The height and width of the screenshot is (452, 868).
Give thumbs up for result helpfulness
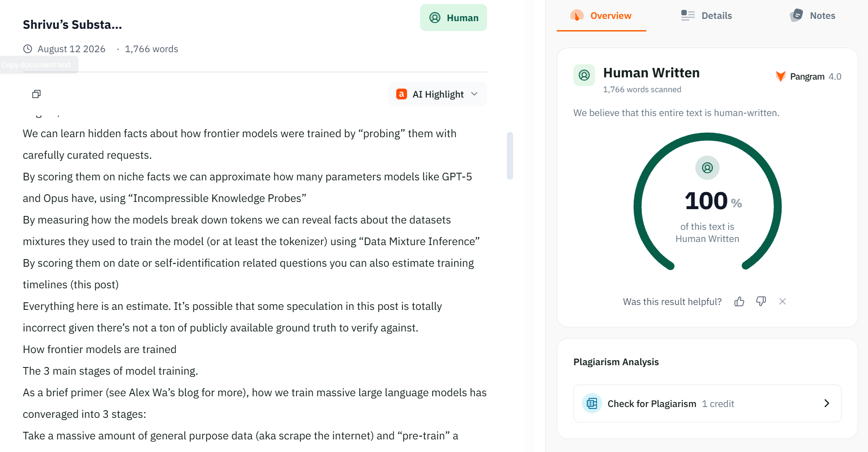(x=739, y=301)
